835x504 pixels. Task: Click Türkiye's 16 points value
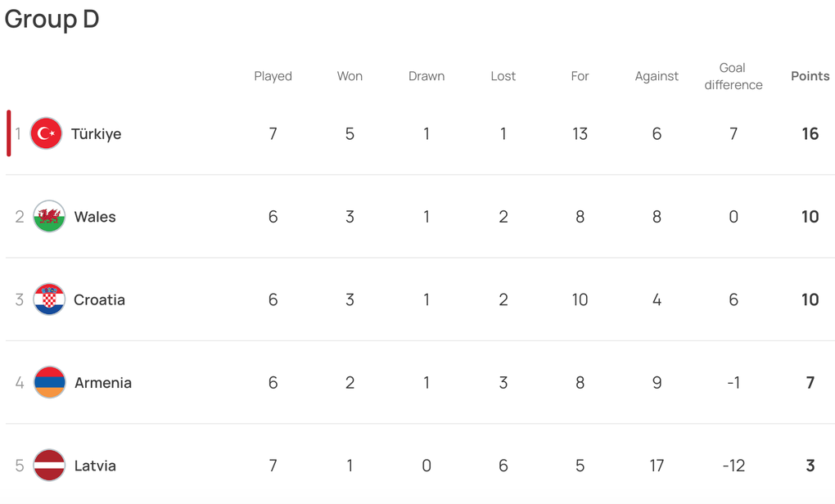pyautogui.click(x=810, y=134)
